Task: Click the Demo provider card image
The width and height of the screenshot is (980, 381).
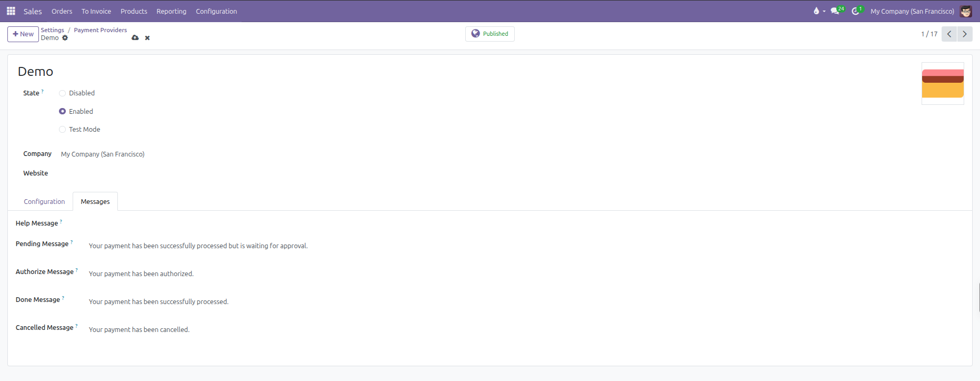Action: pos(943,83)
